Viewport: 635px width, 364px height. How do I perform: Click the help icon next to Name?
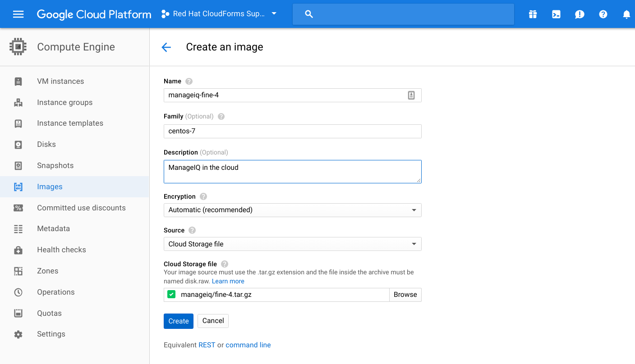[189, 82]
